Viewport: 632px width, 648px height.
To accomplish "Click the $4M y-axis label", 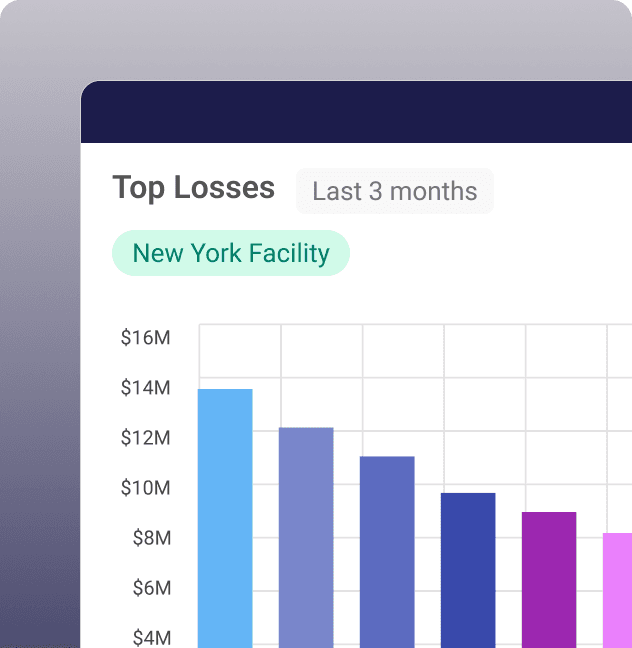I will (151, 637).
